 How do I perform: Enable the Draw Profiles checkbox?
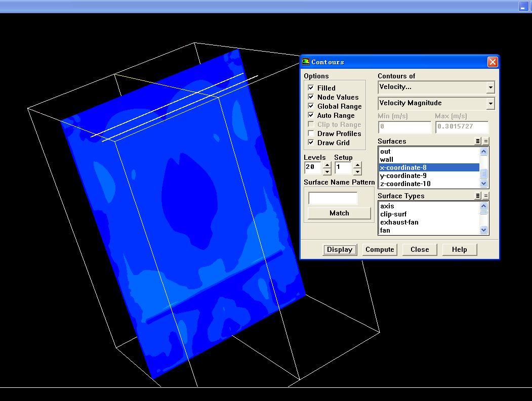pyautogui.click(x=311, y=133)
